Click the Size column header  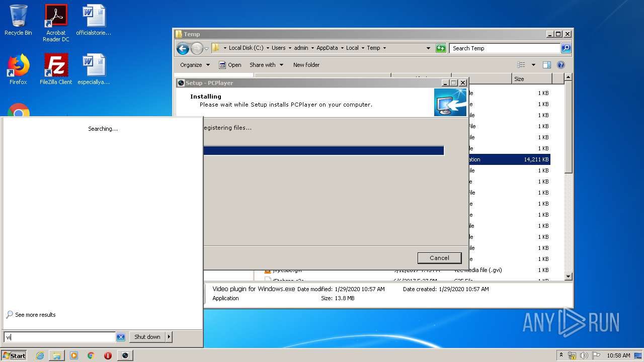pos(531,79)
